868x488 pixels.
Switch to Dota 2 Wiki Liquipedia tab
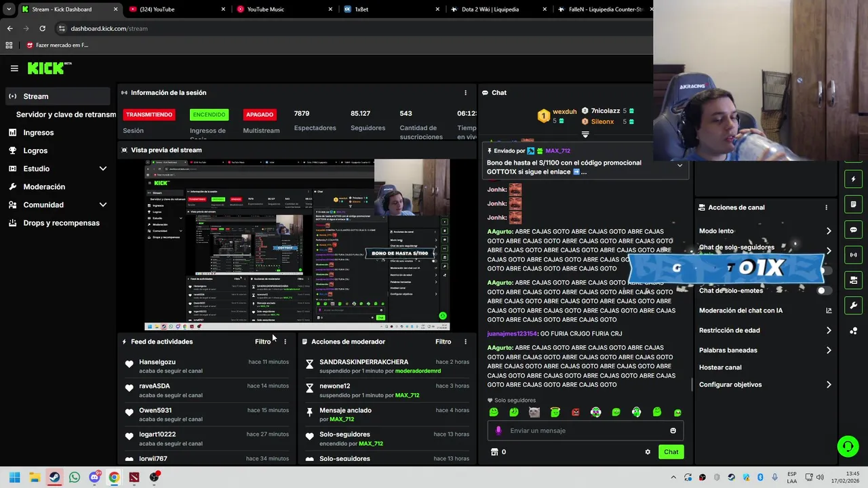pyautogui.click(x=498, y=9)
